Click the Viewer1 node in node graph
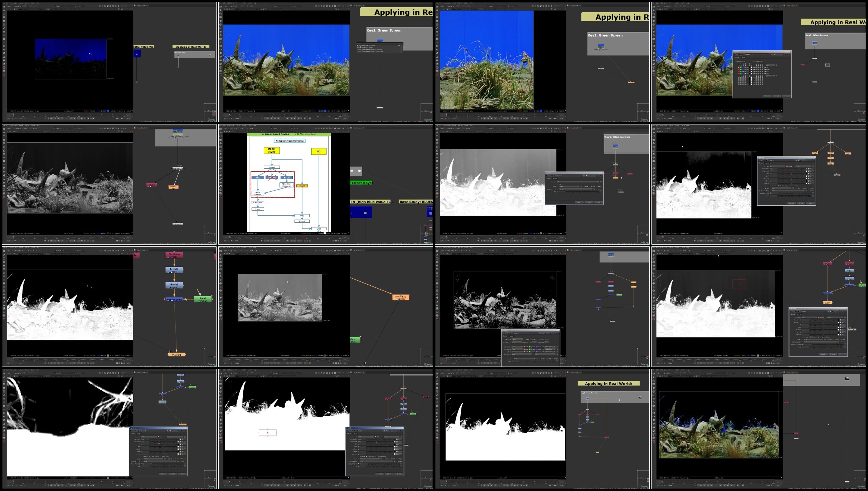The width and height of the screenshot is (868, 491). click(176, 355)
